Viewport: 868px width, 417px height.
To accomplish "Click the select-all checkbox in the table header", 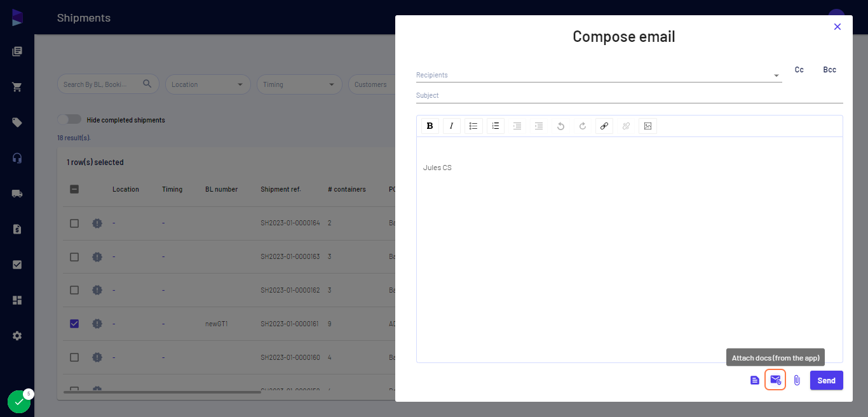I will tap(74, 189).
